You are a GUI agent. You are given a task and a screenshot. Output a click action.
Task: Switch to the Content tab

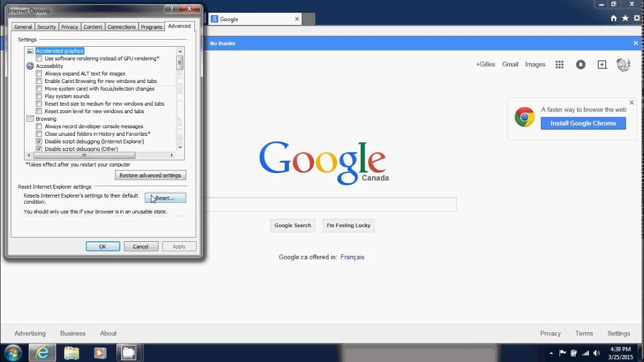point(93,27)
